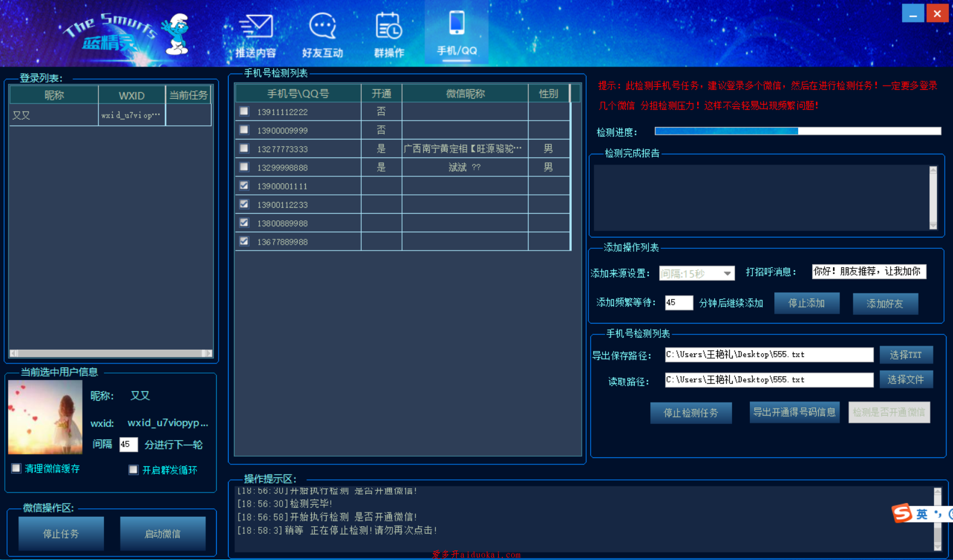Image resolution: width=953 pixels, height=560 pixels.
Task: Check the box for number 13911112222
Action: coord(244,111)
